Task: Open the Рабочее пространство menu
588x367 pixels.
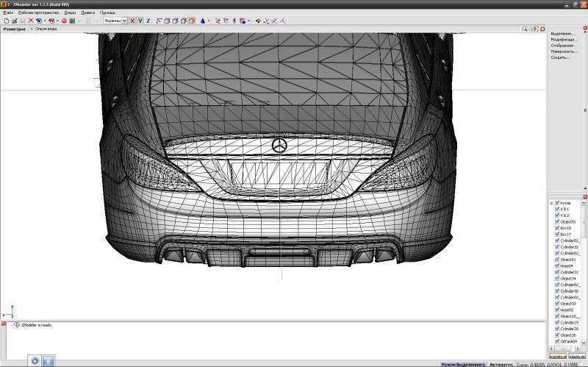Action: click(39, 13)
